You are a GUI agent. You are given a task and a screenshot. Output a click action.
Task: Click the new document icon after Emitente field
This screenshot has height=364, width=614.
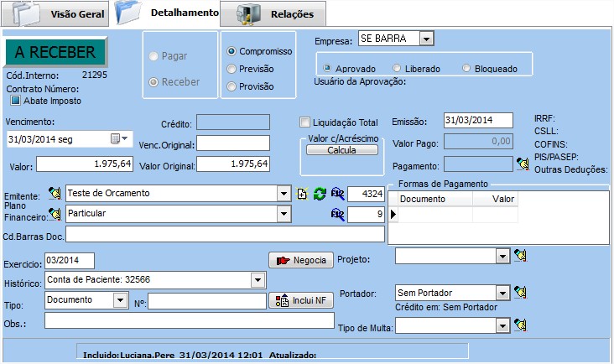pyautogui.click(x=303, y=194)
